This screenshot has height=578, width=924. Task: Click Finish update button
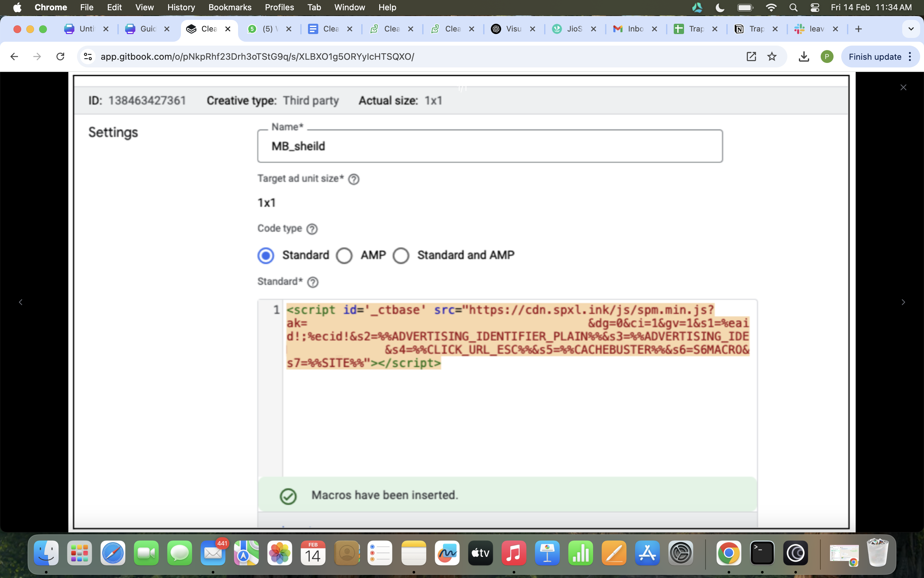[x=875, y=57]
